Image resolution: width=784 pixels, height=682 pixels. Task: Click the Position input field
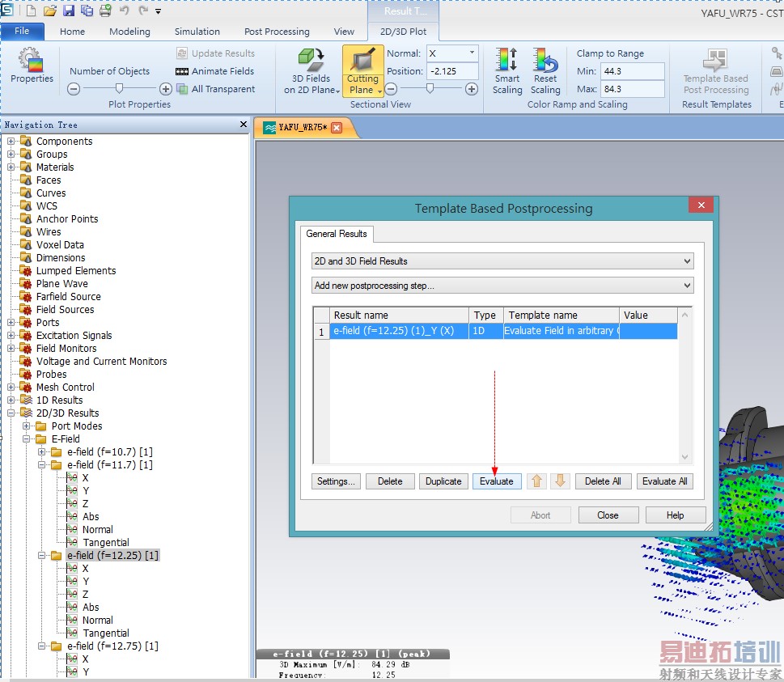tap(452, 71)
